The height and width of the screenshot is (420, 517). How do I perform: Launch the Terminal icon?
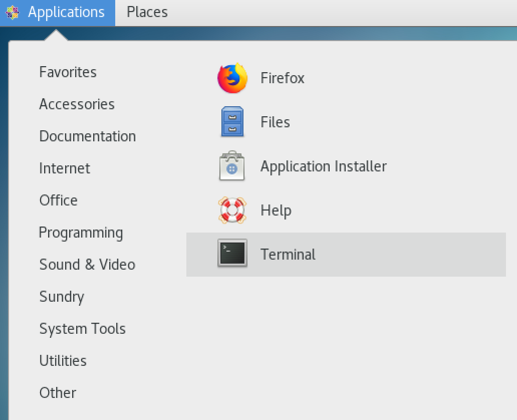click(x=232, y=254)
